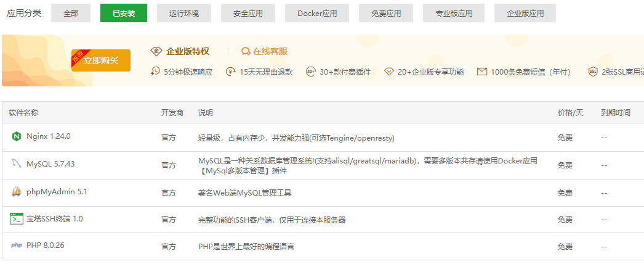
Task: Click the 应用分类 label
Action: click(x=24, y=13)
